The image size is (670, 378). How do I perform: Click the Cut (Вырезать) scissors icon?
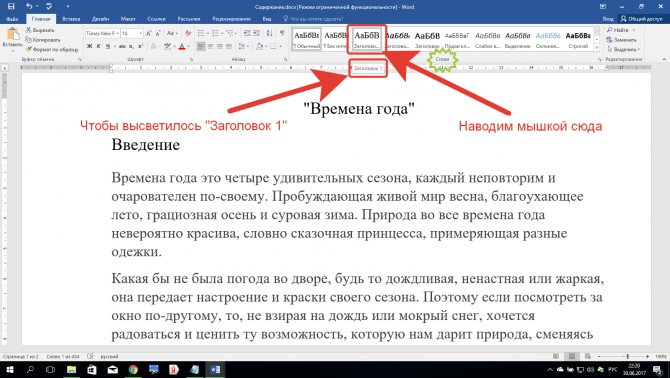pyautogui.click(x=29, y=30)
